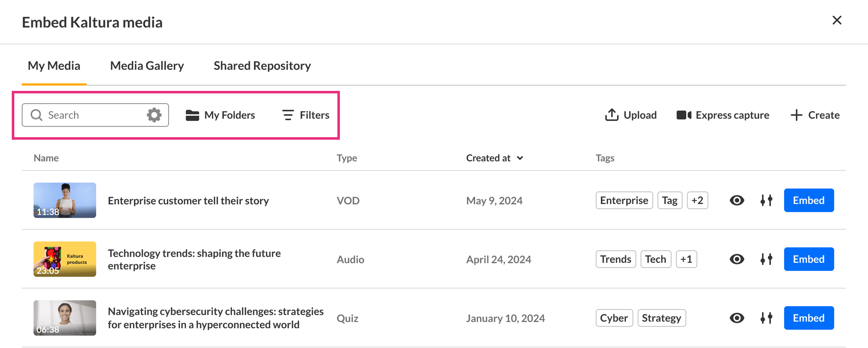
Task: Embed the Navigating cybersecurity challenges quiz
Action: (808, 318)
